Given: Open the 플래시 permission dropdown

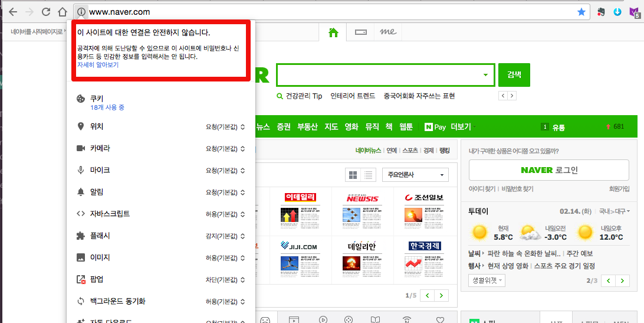Looking at the screenshot, I should coord(225,236).
